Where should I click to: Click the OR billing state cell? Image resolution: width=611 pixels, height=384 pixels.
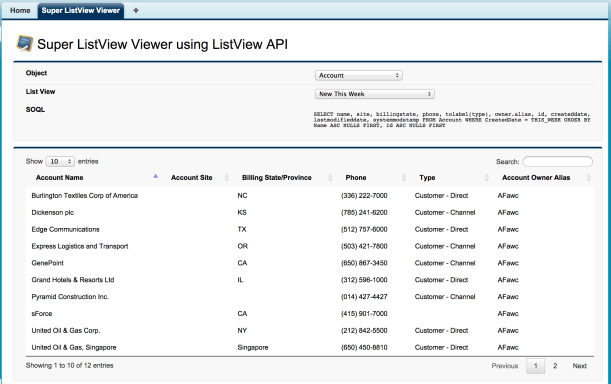click(242, 246)
